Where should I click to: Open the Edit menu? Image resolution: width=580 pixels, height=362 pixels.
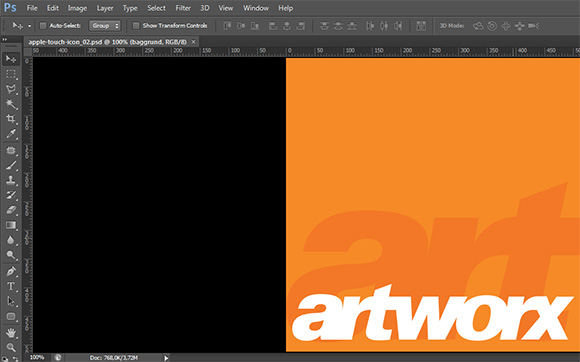[x=53, y=8]
